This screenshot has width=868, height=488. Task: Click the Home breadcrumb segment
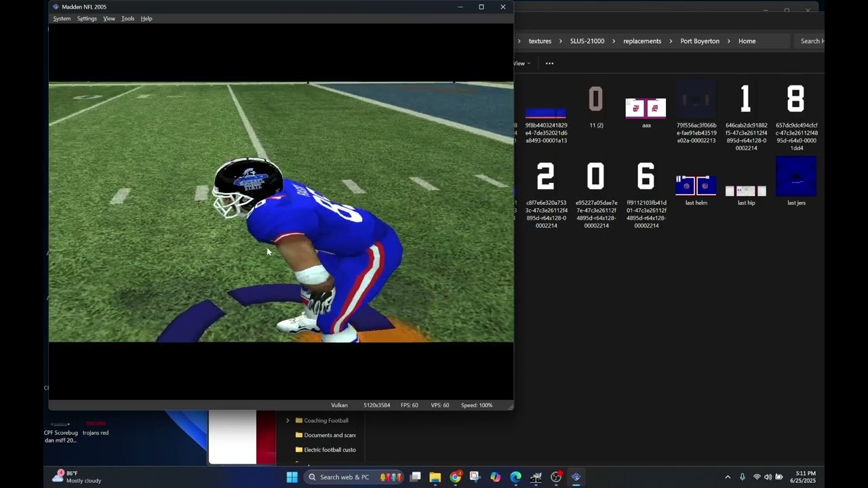coord(747,41)
